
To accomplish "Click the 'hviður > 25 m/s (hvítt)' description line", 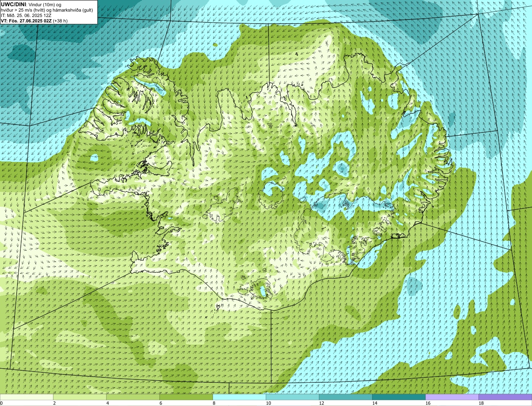I will click(x=47, y=10).
